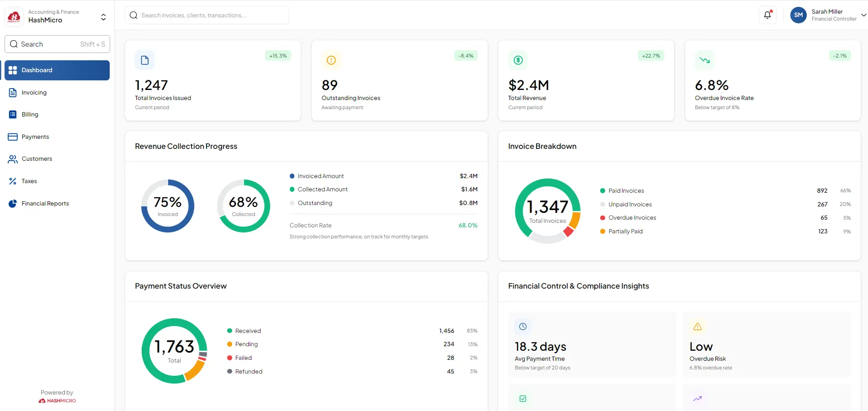This screenshot has width=868, height=411.
Task: Click the document icon on Total Invoices card
Action: coord(144,60)
